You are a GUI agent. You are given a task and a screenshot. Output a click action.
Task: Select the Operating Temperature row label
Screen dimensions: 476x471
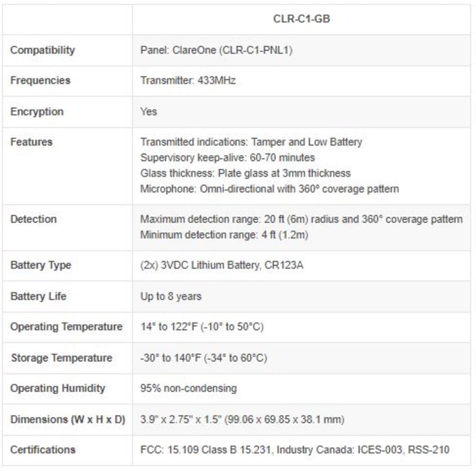pos(67,327)
